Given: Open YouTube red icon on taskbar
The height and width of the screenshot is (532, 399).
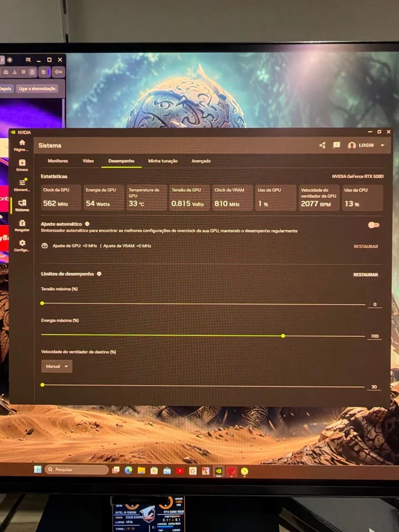Looking at the screenshot, I should (180, 471).
